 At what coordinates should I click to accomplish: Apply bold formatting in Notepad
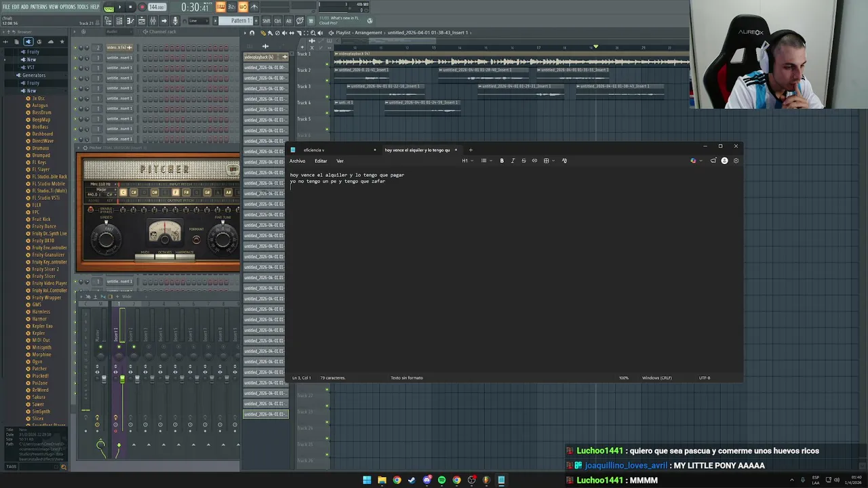click(502, 161)
